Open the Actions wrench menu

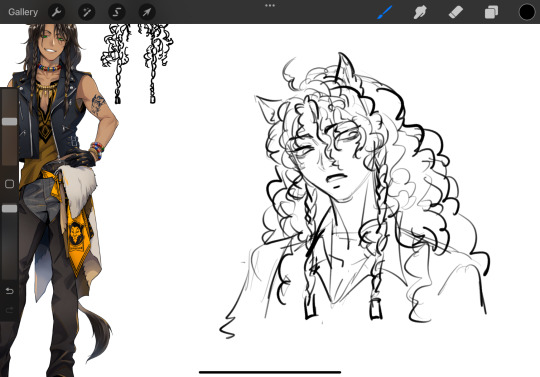coord(56,12)
